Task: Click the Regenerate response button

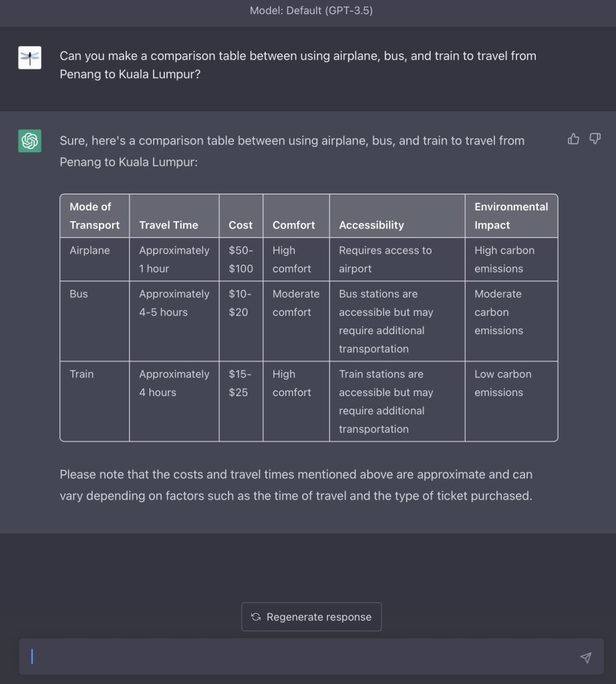Action: pyautogui.click(x=311, y=617)
